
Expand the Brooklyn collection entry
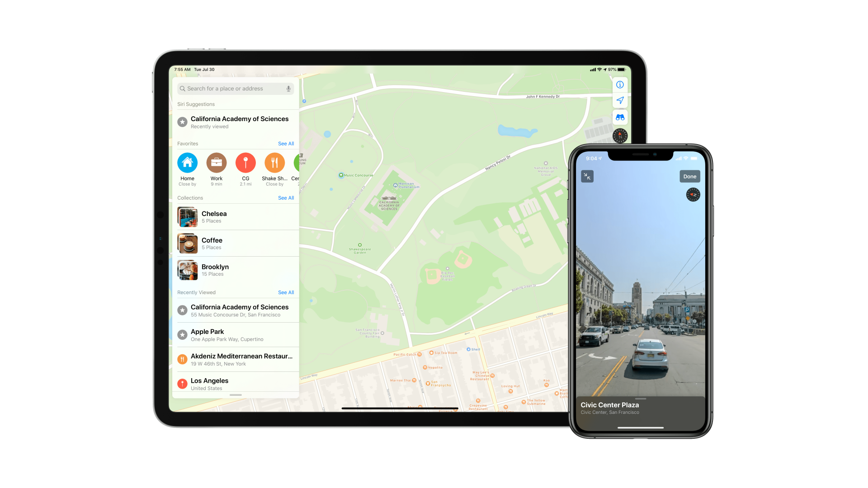pos(235,269)
